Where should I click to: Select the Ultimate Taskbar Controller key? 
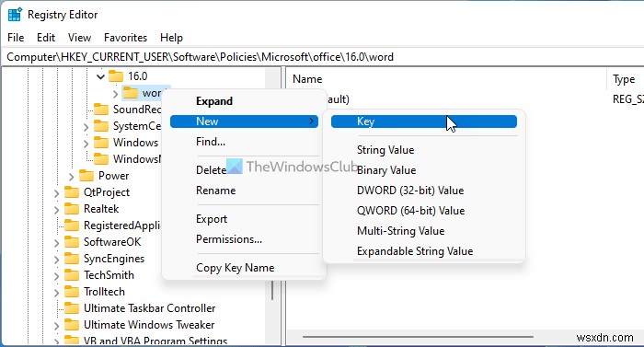149,308
